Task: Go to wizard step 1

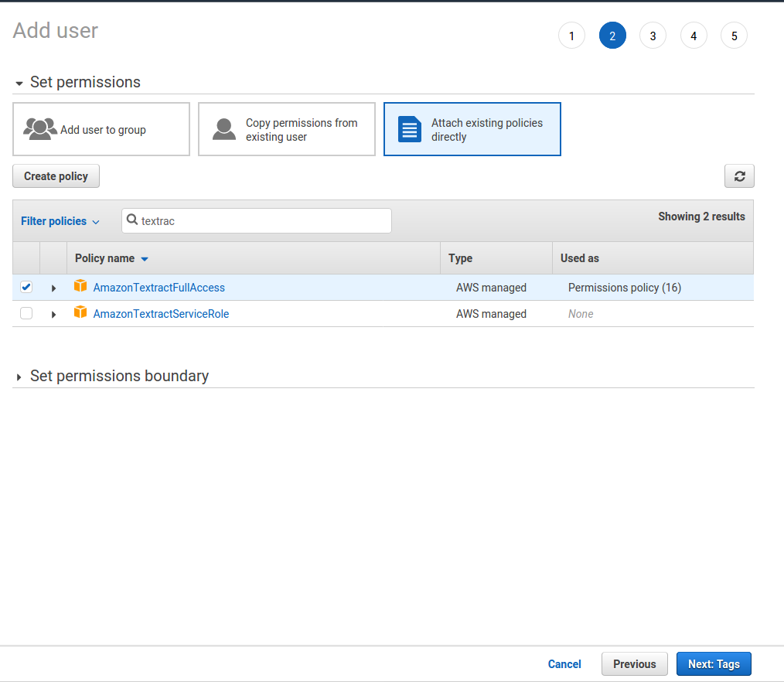Action: coord(571,36)
